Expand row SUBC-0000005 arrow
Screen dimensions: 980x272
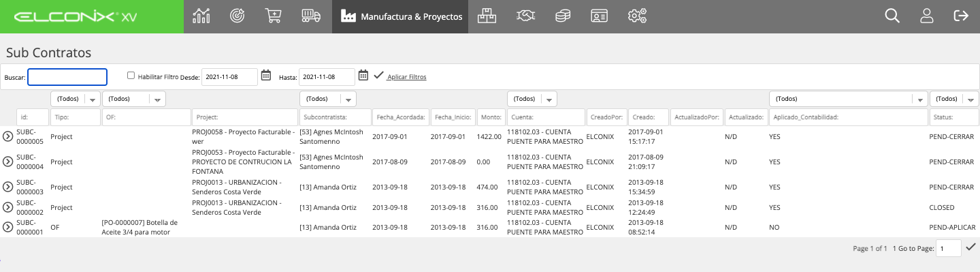pos(8,136)
